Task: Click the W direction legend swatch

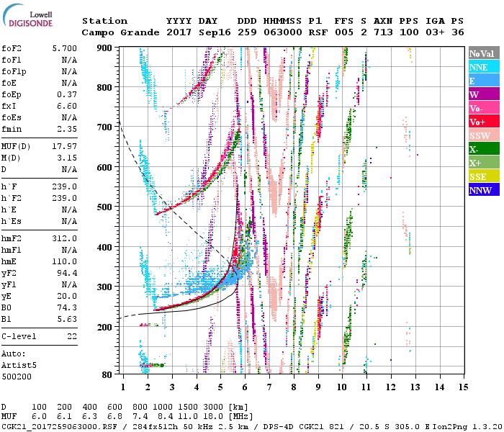Action: pos(484,94)
